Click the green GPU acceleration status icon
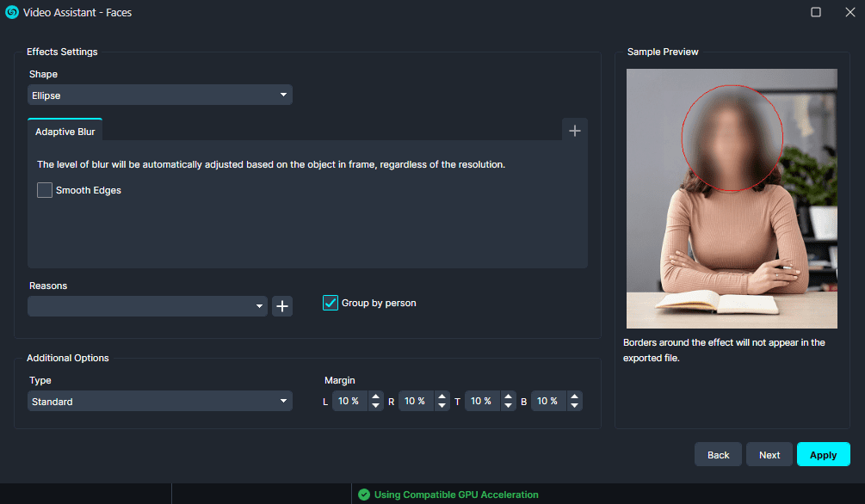Image resolution: width=865 pixels, height=504 pixels. click(x=365, y=495)
